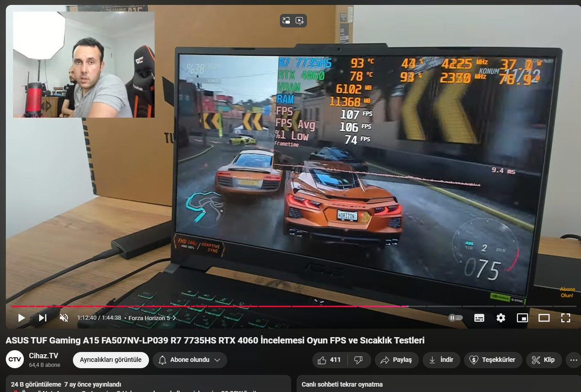Click the 1:12:40 / 1:44:38 time display
The width and height of the screenshot is (581, 392).
click(x=99, y=318)
